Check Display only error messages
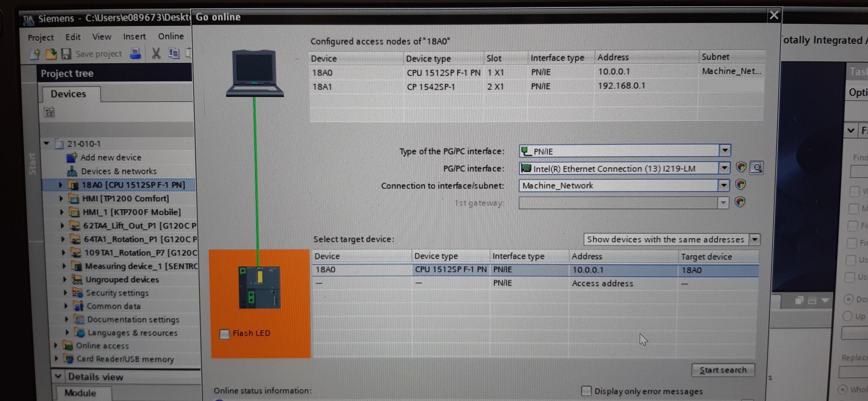 586,391
